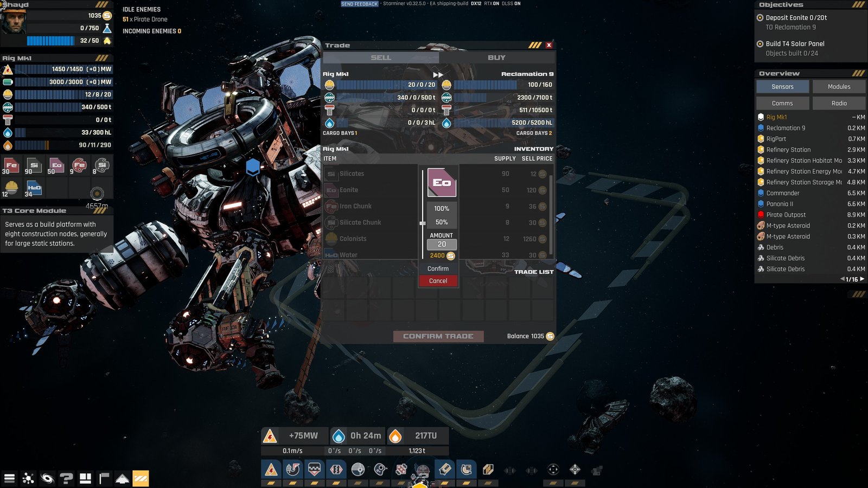
Task: Collapse the Rig Mk1 status panel header
Action: (x=56, y=58)
